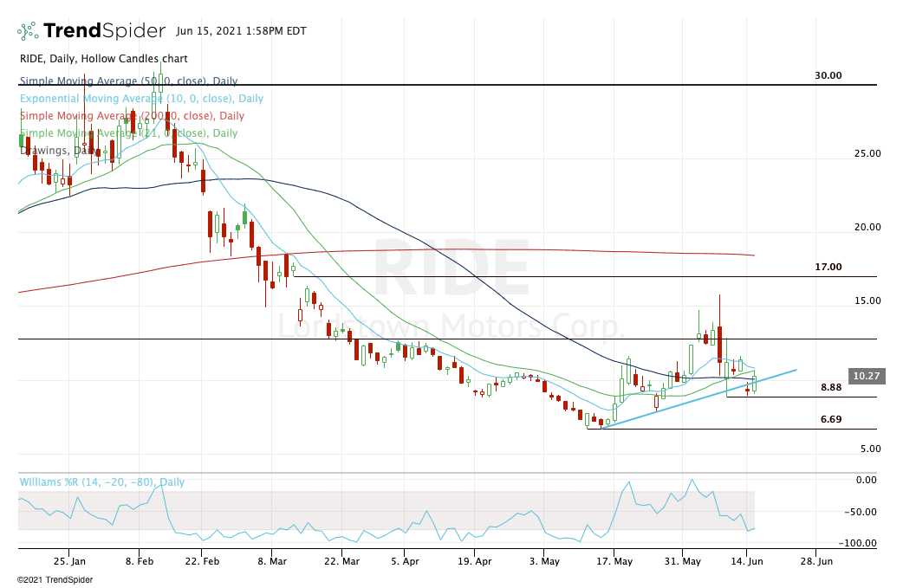
Task: Click the TrendSpider brand name text
Action: click(104, 30)
